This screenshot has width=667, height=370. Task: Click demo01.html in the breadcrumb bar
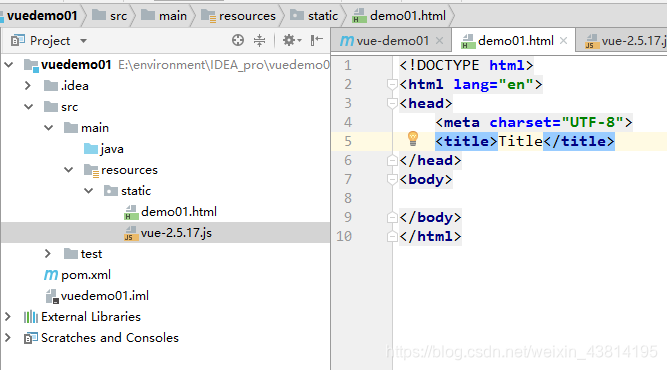click(x=408, y=16)
